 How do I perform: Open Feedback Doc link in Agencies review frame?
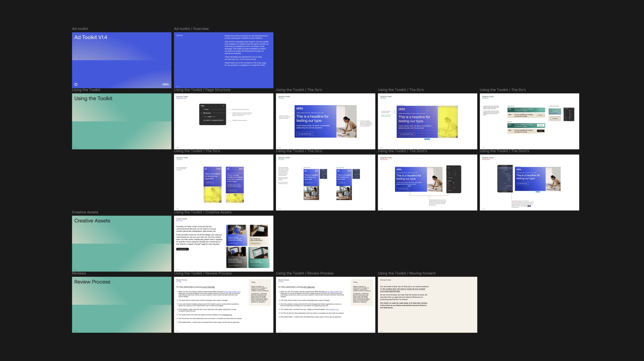pos(334,309)
